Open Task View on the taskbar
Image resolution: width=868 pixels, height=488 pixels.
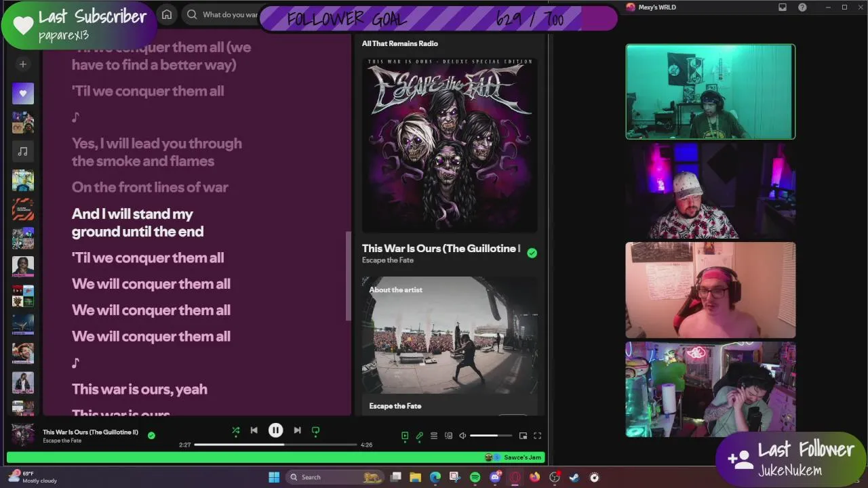pos(396,477)
